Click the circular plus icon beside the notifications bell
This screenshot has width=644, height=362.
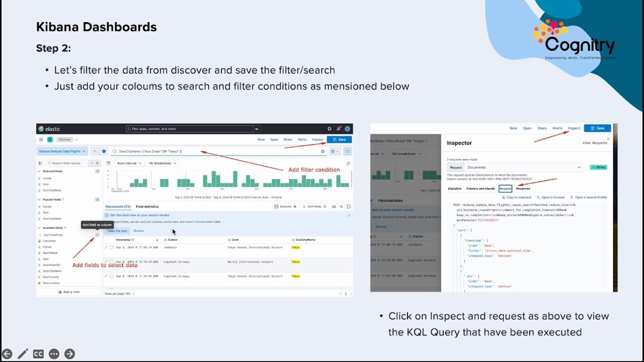[330, 129]
